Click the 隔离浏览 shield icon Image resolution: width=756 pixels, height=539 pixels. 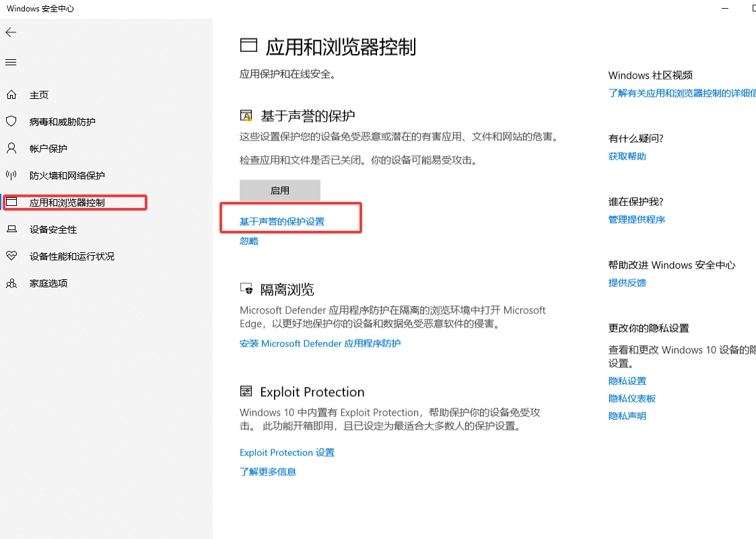click(246, 289)
